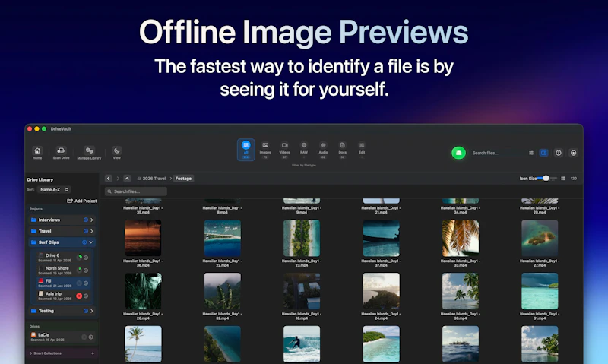Viewport: 608px width, 364px height.
Task: Select the Footage breadcrumb
Action: (x=183, y=179)
